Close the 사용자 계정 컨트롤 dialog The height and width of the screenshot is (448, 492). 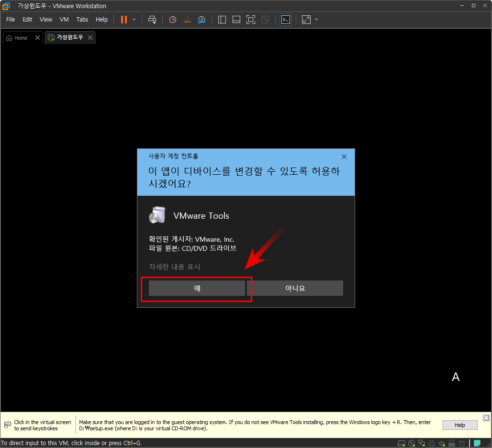pyautogui.click(x=344, y=157)
